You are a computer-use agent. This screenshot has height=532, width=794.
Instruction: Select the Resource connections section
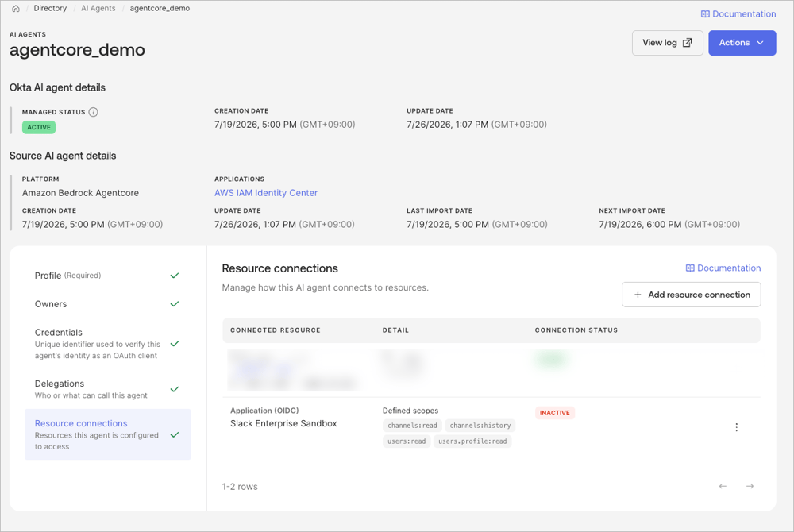click(x=107, y=434)
